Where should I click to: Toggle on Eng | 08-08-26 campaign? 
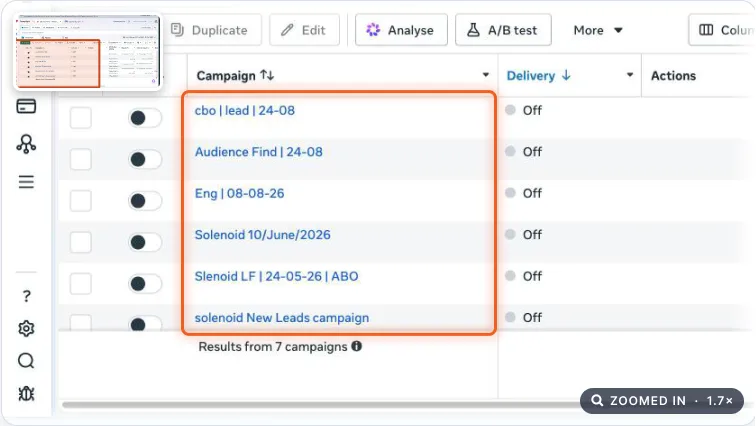pos(145,201)
